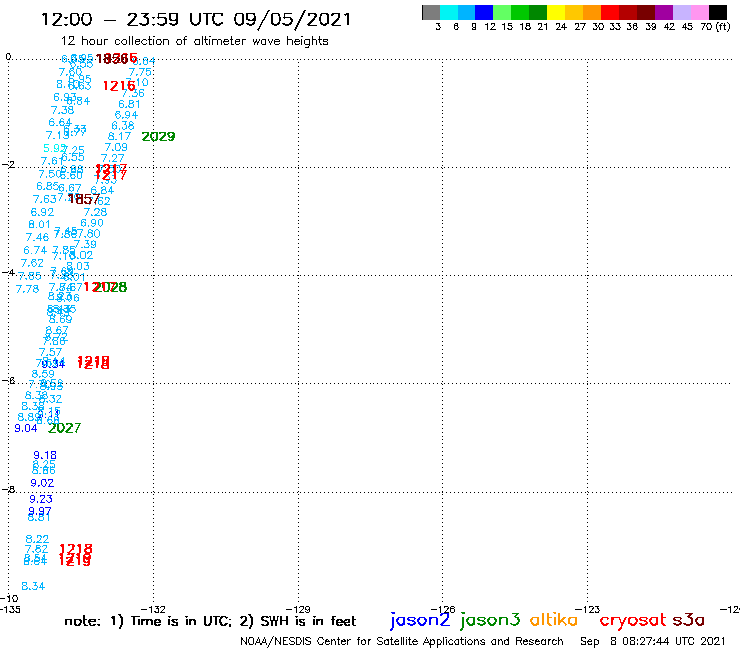The width and height of the screenshot is (740, 650).
Task: Click the green time label '2029'
Action: (x=158, y=136)
